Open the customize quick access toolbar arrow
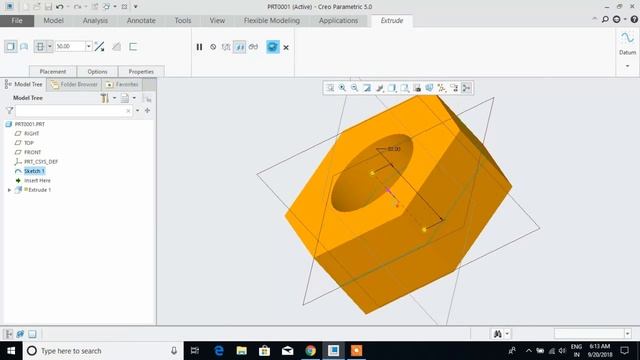640x360 pixels. pos(136,7)
